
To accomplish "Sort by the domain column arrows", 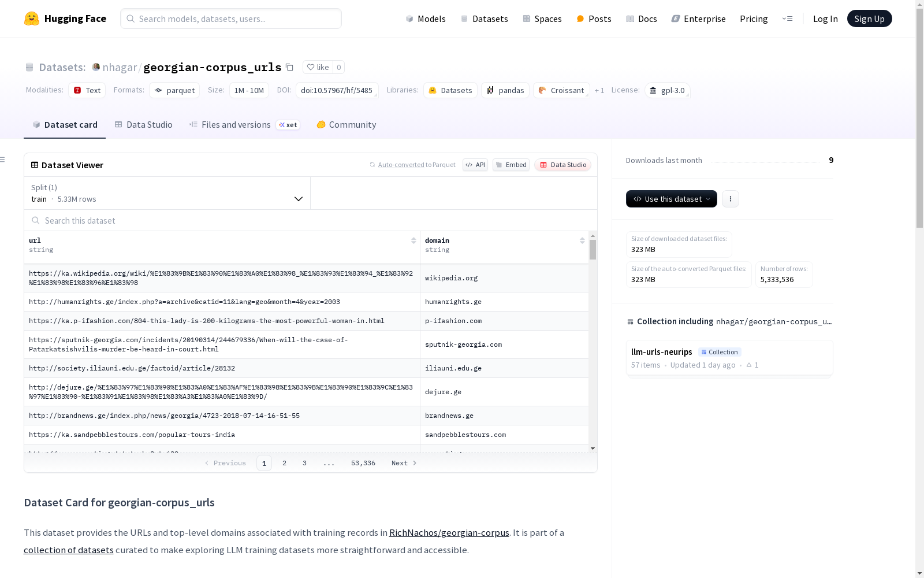I will point(582,240).
